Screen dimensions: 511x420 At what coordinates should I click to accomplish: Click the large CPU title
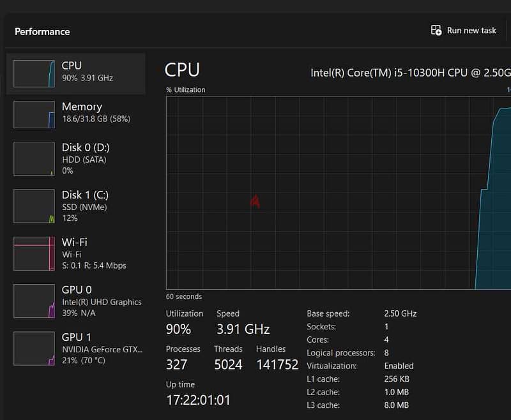[x=182, y=70]
